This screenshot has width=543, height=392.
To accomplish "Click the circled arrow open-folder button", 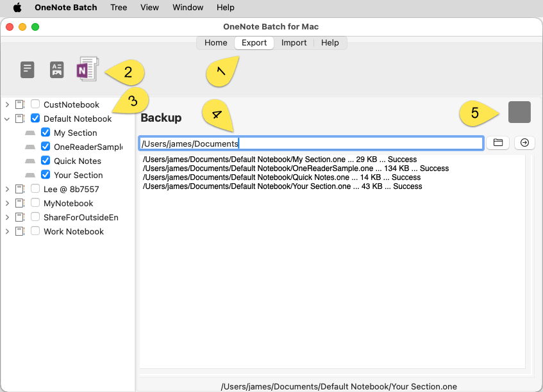I will [524, 143].
